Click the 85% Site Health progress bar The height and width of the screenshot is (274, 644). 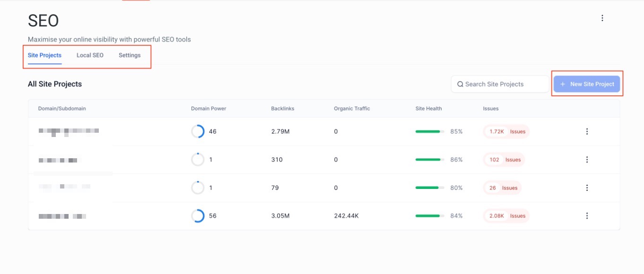[430, 131]
